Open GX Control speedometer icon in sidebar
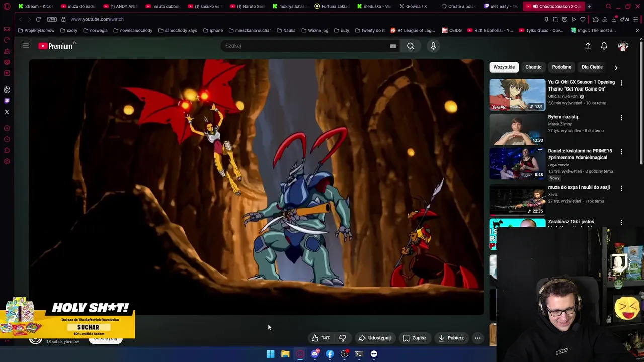Image resolution: width=644 pixels, height=362 pixels. tap(7, 40)
